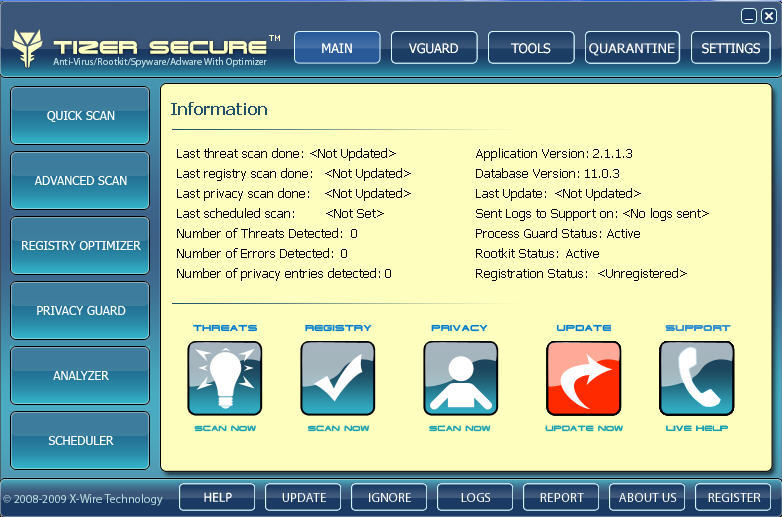782x517 pixels.
Task: View LOGS from the bottom bar
Action: tap(475, 497)
